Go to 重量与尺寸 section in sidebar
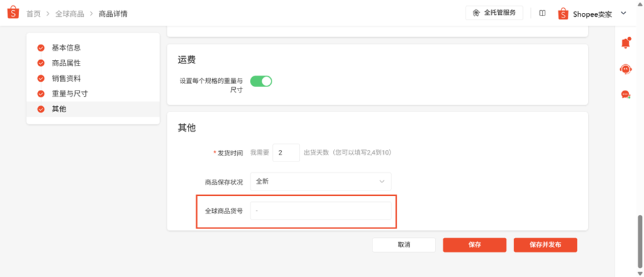 [70, 93]
